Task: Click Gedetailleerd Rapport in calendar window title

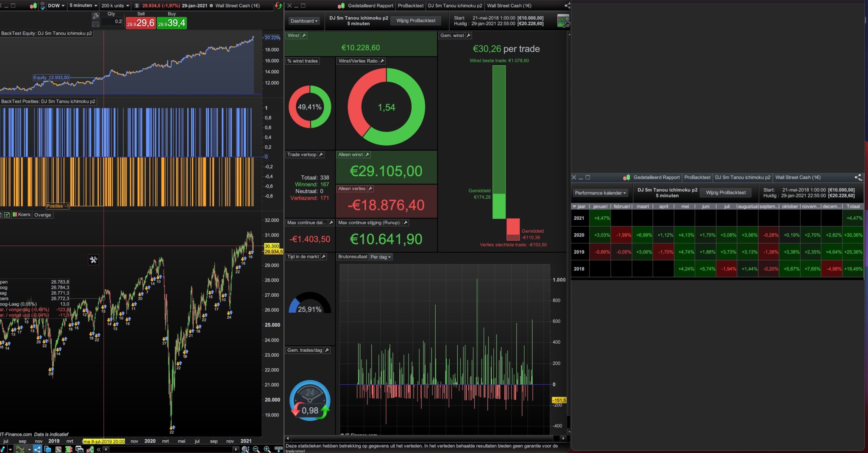Action: 657,177
